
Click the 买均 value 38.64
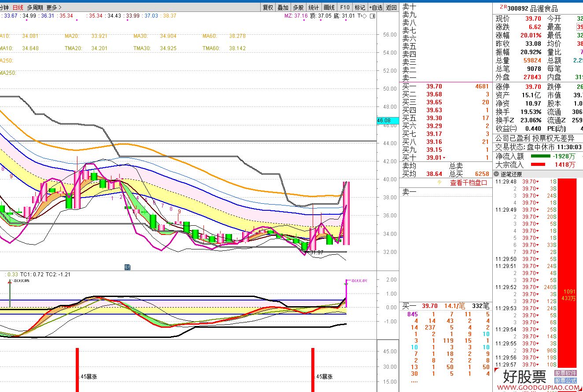[434, 174]
